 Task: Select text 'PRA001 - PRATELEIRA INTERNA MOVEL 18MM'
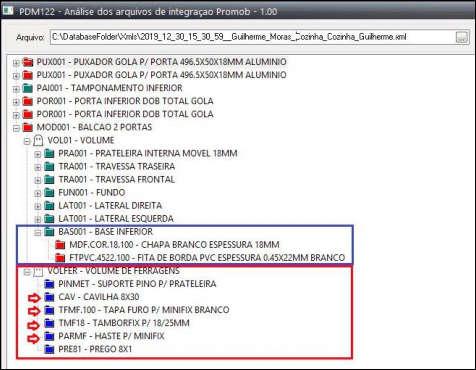[148, 153]
